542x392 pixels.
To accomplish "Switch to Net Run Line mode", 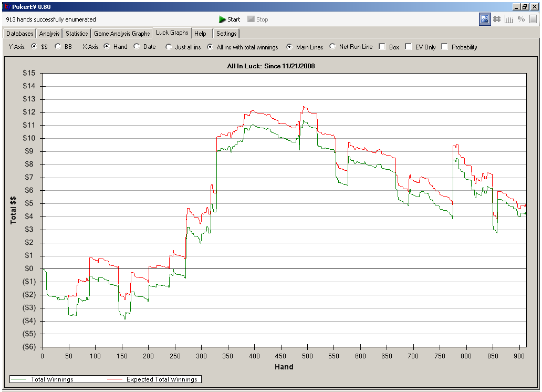I will 332,47.
